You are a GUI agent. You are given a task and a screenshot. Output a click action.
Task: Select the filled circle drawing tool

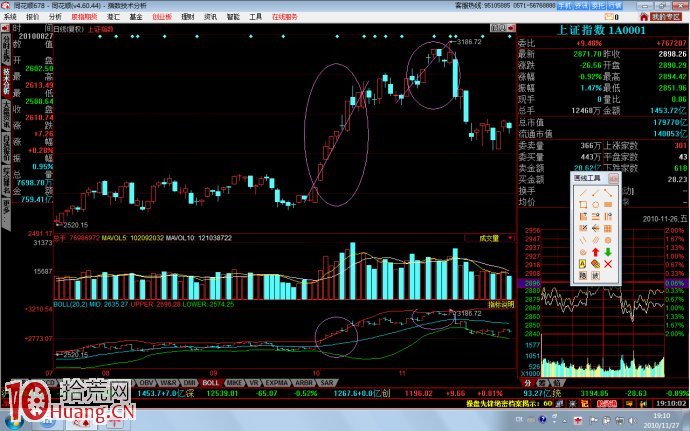pyautogui.click(x=608, y=240)
